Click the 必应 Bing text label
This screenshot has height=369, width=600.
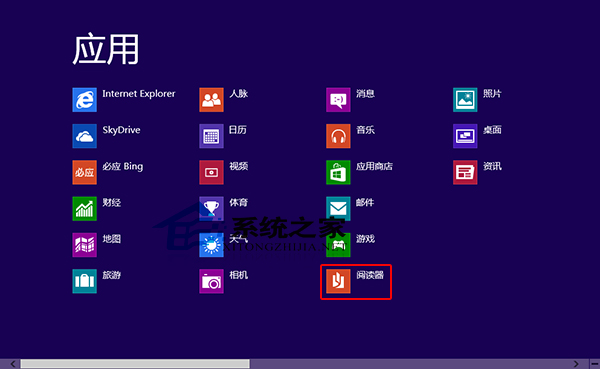click(122, 167)
